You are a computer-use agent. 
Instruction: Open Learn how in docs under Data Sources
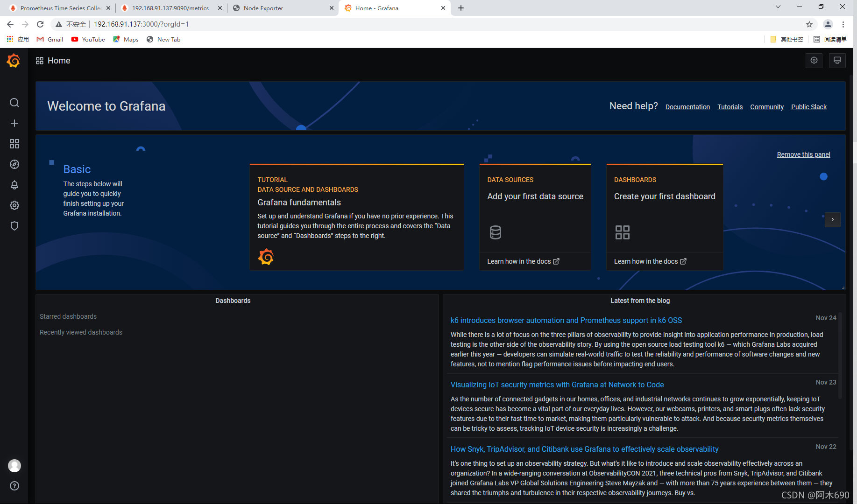click(x=523, y=261)
